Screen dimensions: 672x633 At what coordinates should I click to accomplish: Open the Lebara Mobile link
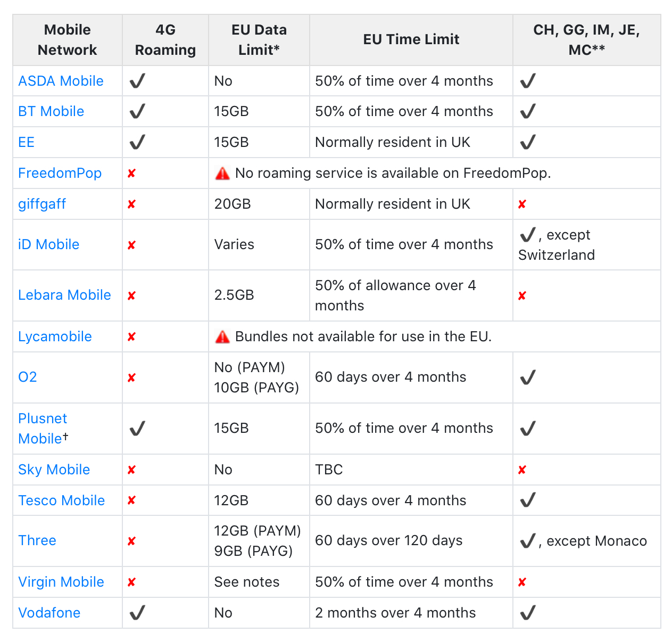pyautogui.click(x=64, y=295)
